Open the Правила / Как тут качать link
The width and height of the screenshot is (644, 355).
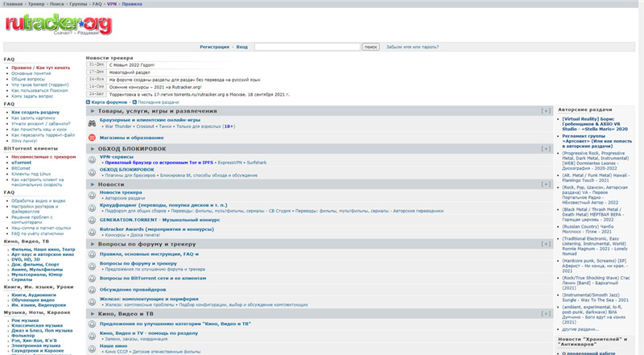pyautogui.click(x=41, y=68)
